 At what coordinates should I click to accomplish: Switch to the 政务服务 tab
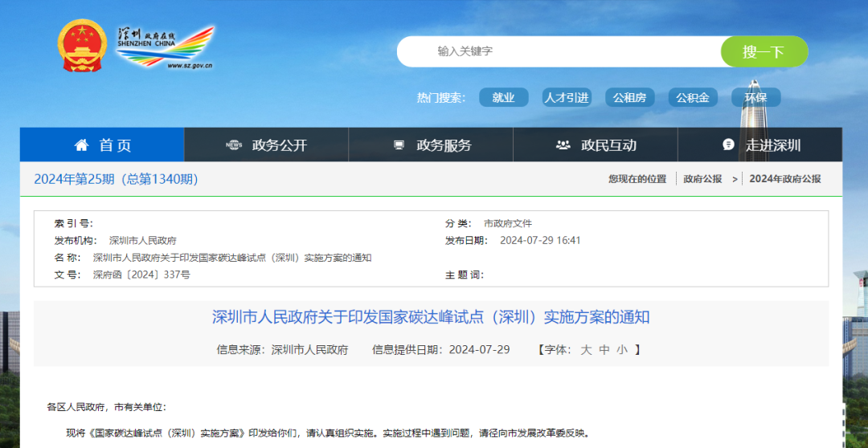(x=431, y=145)
